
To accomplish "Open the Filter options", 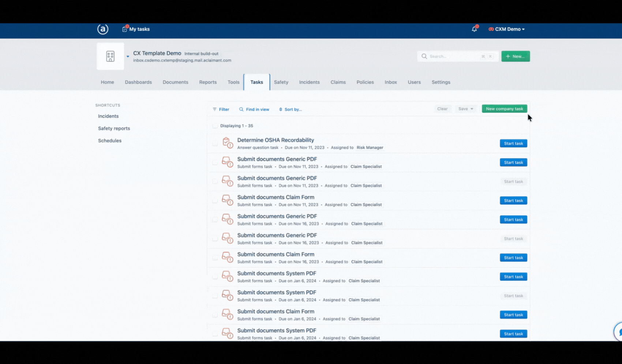I will tap(221, 109).
